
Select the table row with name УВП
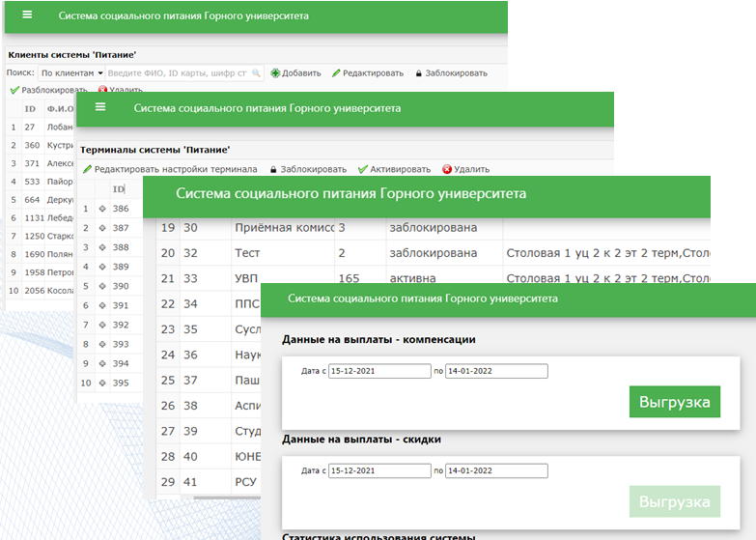point(280,279)
